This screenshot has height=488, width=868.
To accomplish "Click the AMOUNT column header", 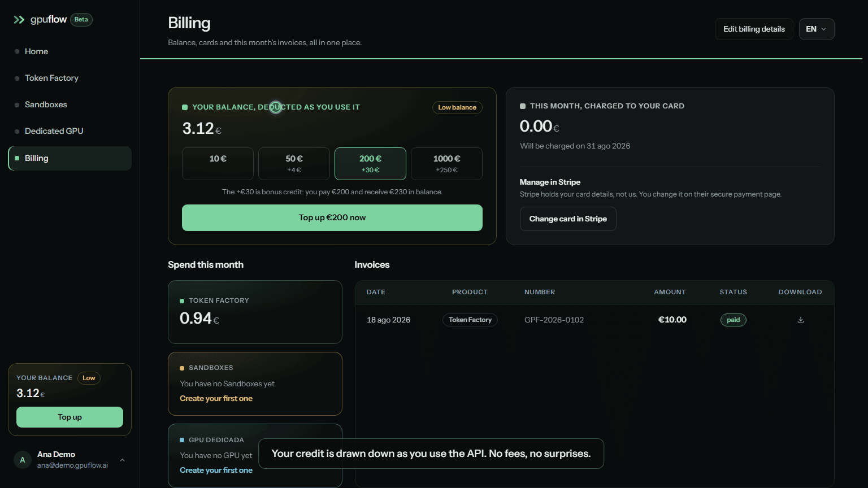I will 670,292.
